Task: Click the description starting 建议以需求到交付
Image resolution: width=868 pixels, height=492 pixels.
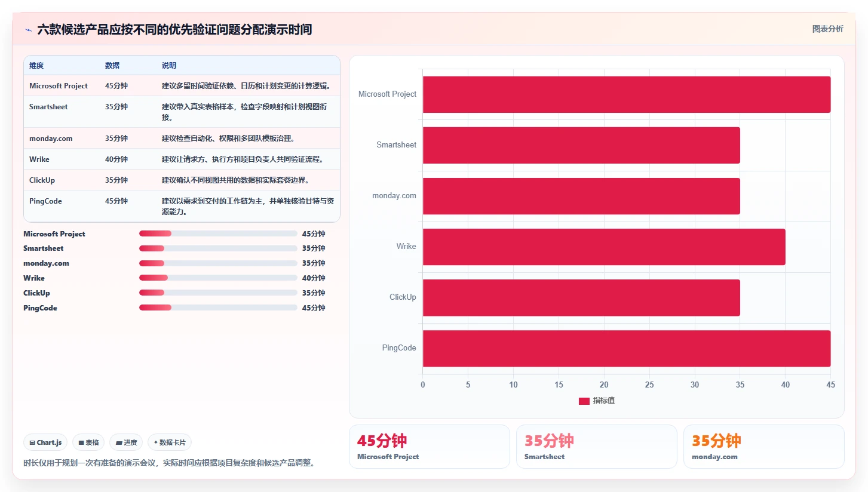Action: coord(248,207)
